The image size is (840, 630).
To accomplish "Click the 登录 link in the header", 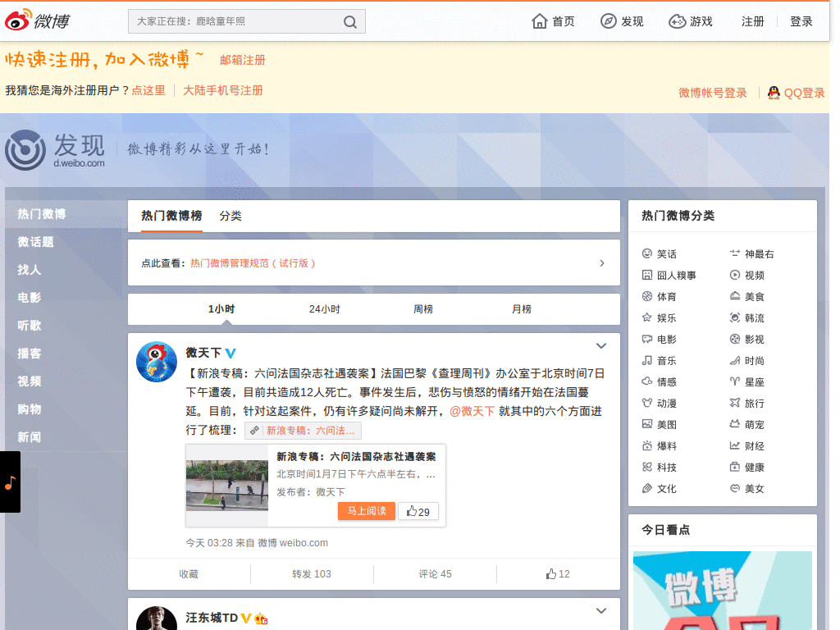I will (801, 21).
